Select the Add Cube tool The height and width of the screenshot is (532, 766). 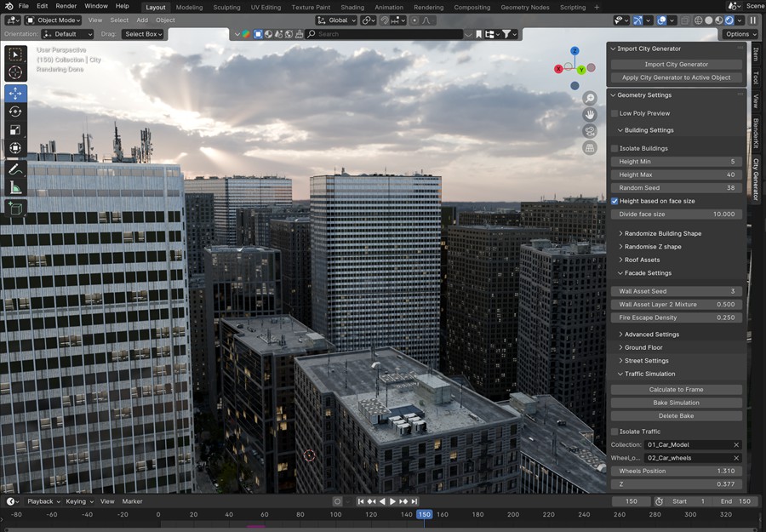click(14, 206)
